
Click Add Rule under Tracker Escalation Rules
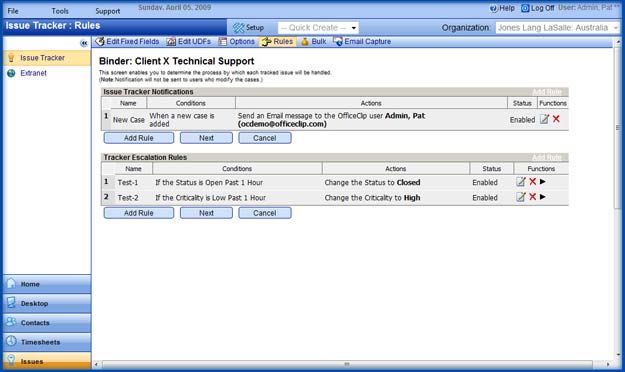139,213
